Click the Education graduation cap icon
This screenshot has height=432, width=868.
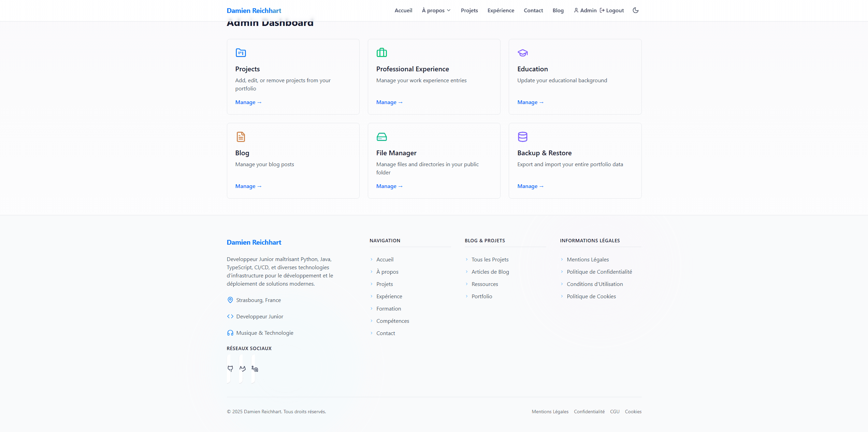point(523,53)
